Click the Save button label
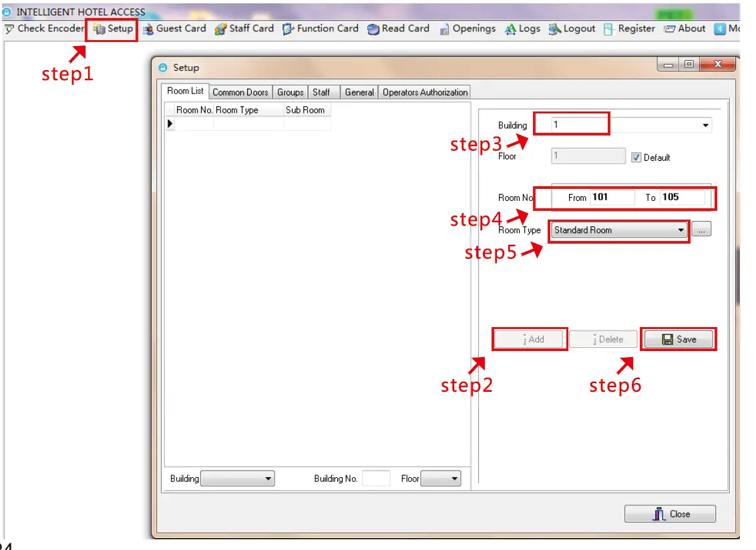The height and width of the screenshot is (550, 756). click(687, 339)
